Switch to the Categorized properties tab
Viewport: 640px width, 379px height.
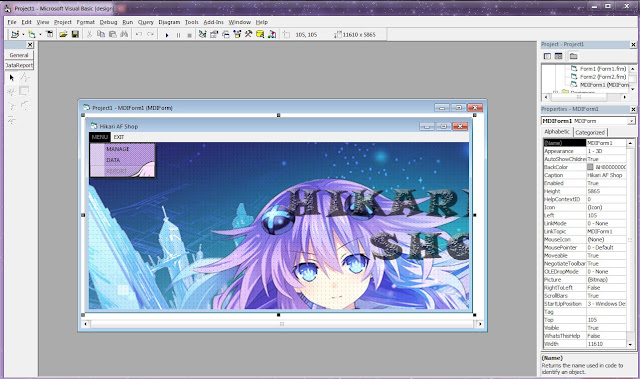[590, 132]
